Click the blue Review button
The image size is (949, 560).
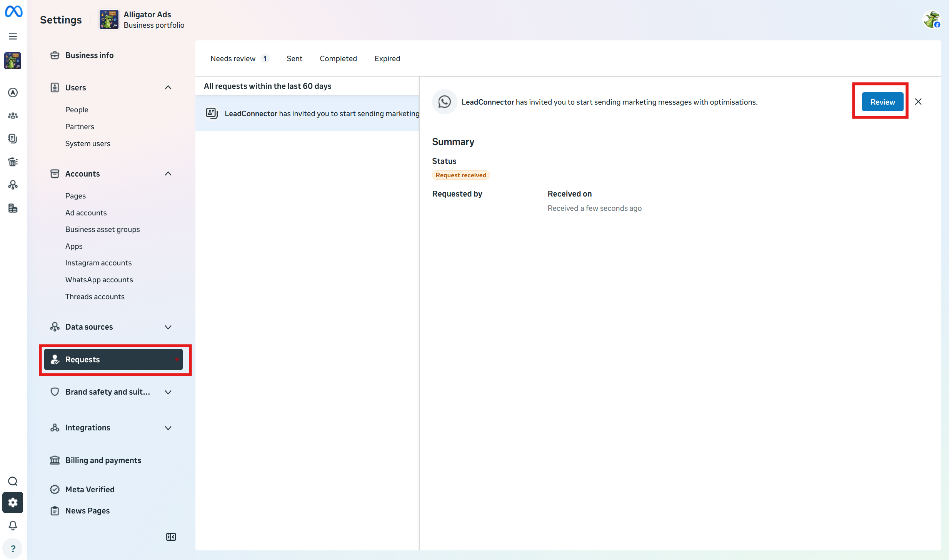(882, 102)
